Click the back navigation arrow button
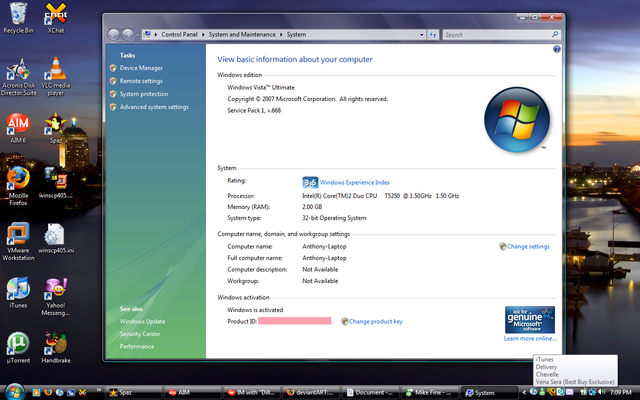 click(x=113, y=35)
